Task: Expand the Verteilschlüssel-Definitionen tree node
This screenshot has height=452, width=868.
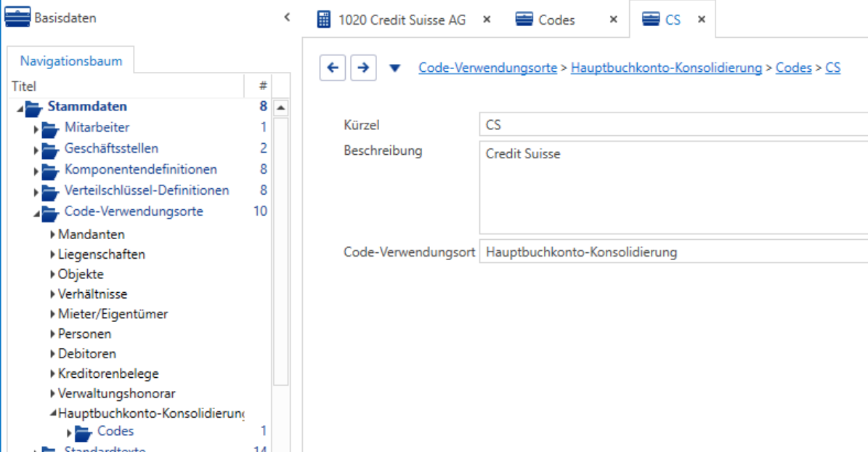Action: [x=36, y=193]
